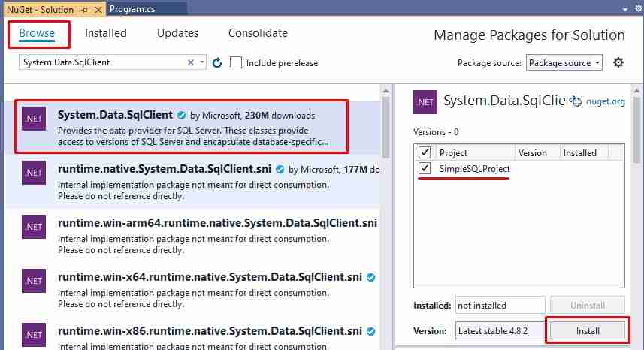This screenshot has width=644, height=350.
Task: Open tab well settings gear icon
Action: [x=639, y=8]
